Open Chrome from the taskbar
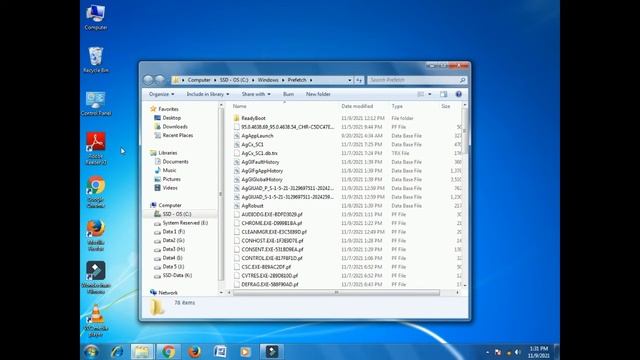Image resolution: width=640 pixels, height=360 pixels. (168, 351)
